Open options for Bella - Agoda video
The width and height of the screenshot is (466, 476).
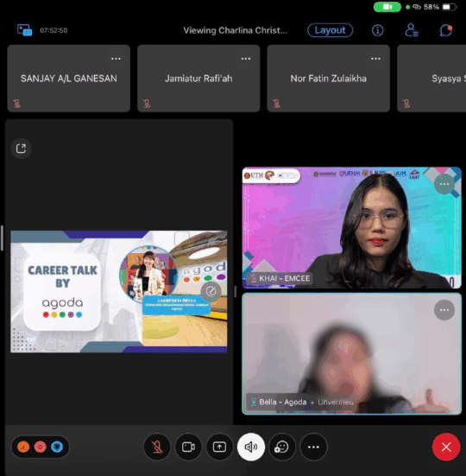(444, 310)
